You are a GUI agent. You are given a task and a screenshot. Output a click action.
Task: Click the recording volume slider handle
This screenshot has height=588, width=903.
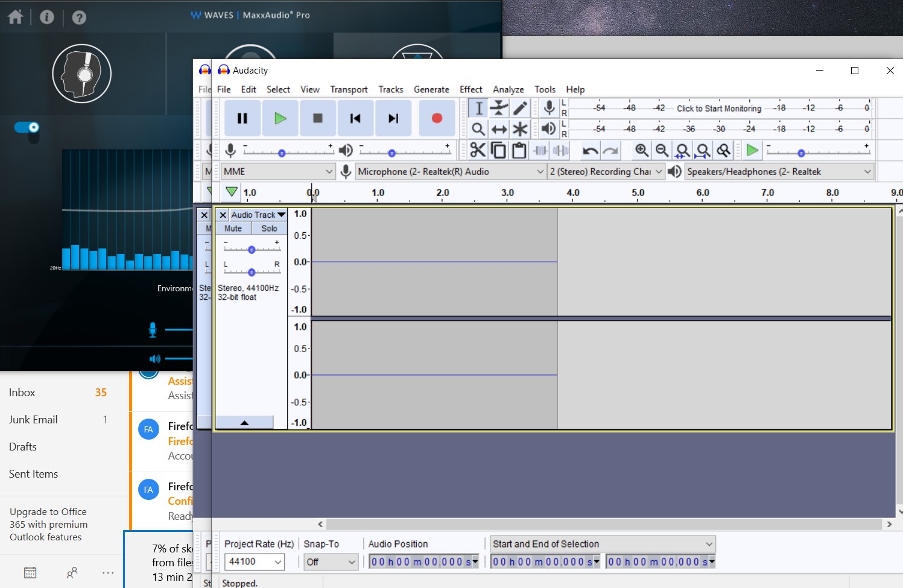pyautogui.click(x=282, y=153)
